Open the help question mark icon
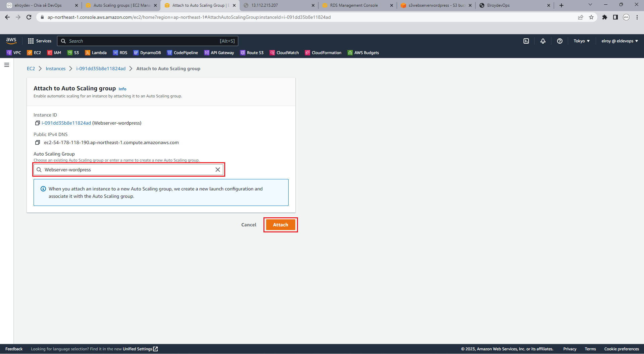 (560, 41)
